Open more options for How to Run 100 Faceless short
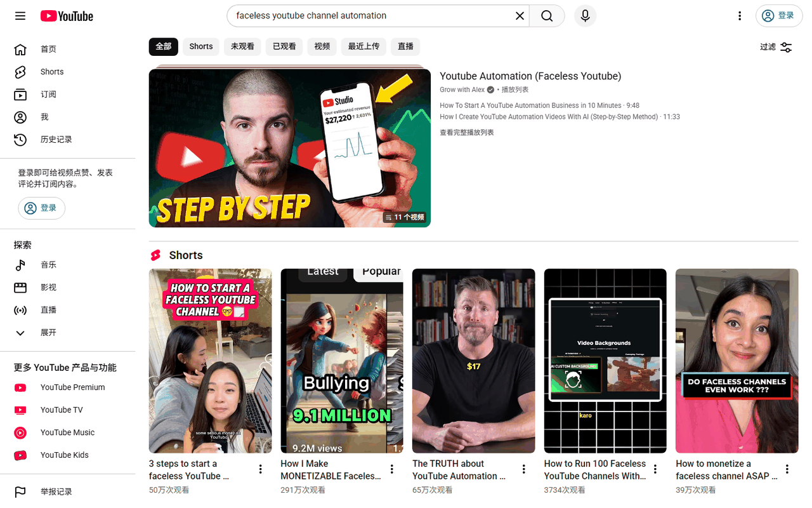 coord(655,469)
